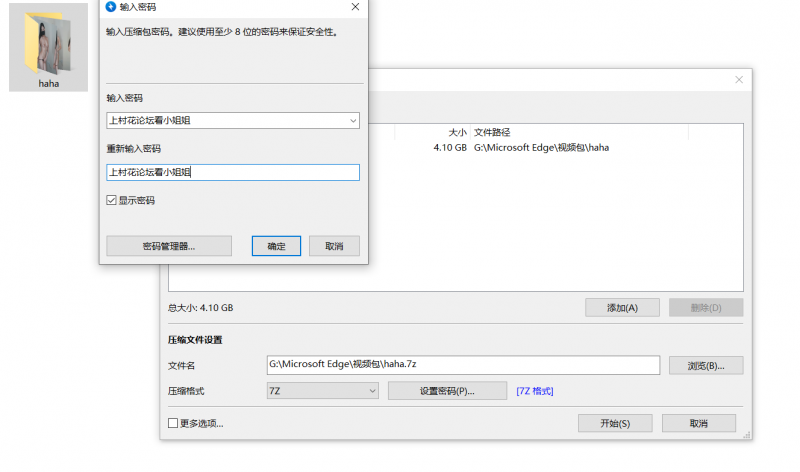Screen dimensions: 800x472
Task: Open the 7Z 格式 link
Action: tap(534, 391)
